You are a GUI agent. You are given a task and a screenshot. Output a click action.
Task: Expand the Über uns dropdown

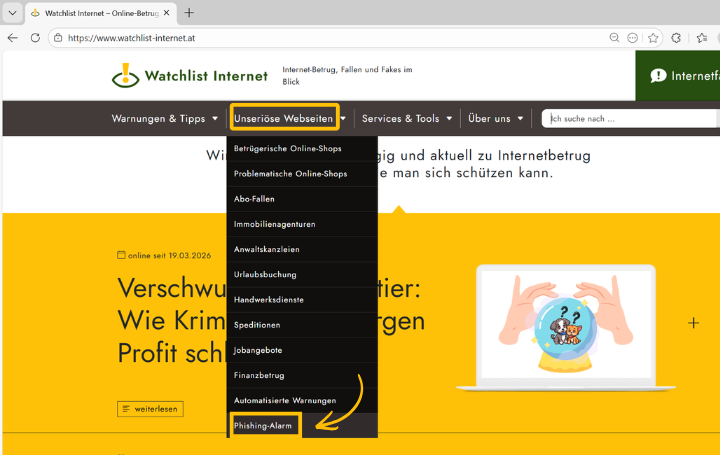point(495,118)
